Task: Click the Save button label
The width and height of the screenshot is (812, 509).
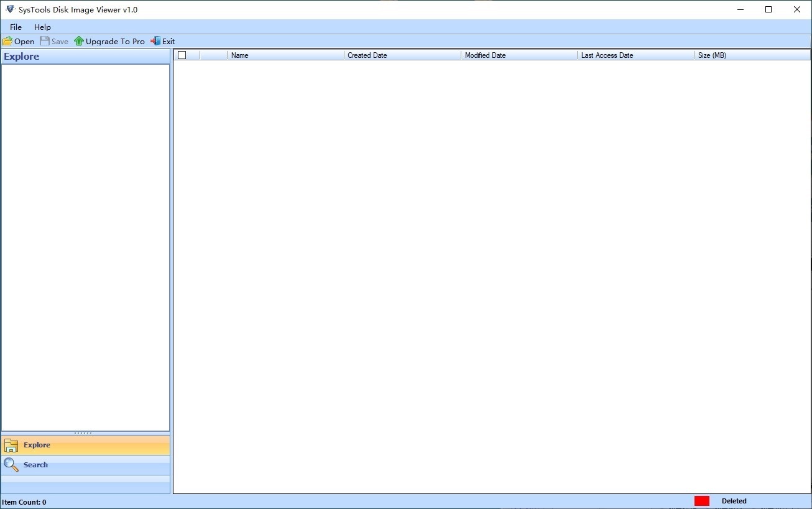Action: point(60,42)
